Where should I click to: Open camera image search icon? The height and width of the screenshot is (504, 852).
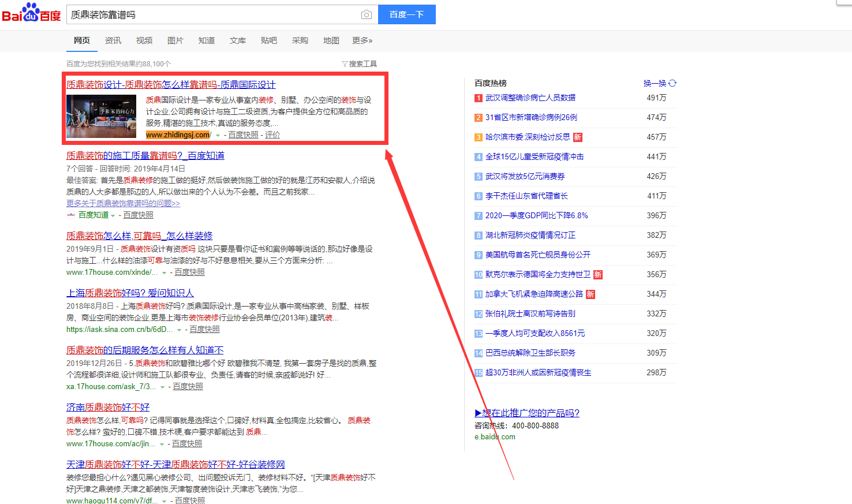tap(366, 14)
